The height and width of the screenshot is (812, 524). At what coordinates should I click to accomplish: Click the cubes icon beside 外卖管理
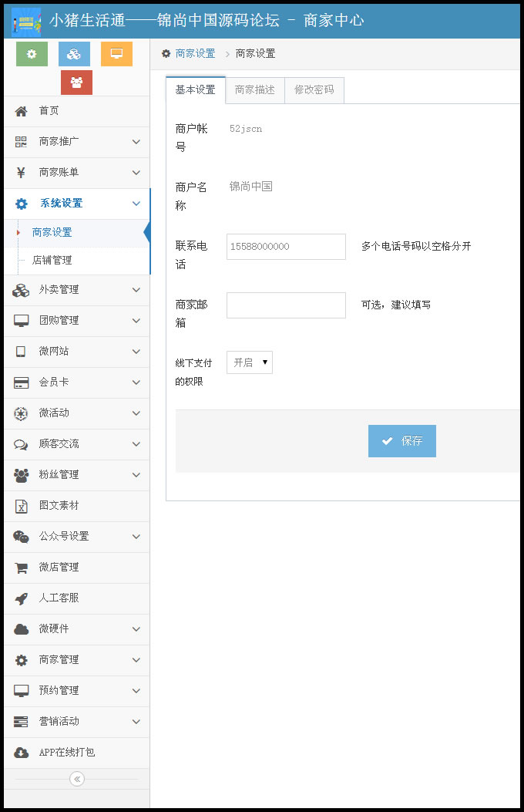(x=21, y=290)
